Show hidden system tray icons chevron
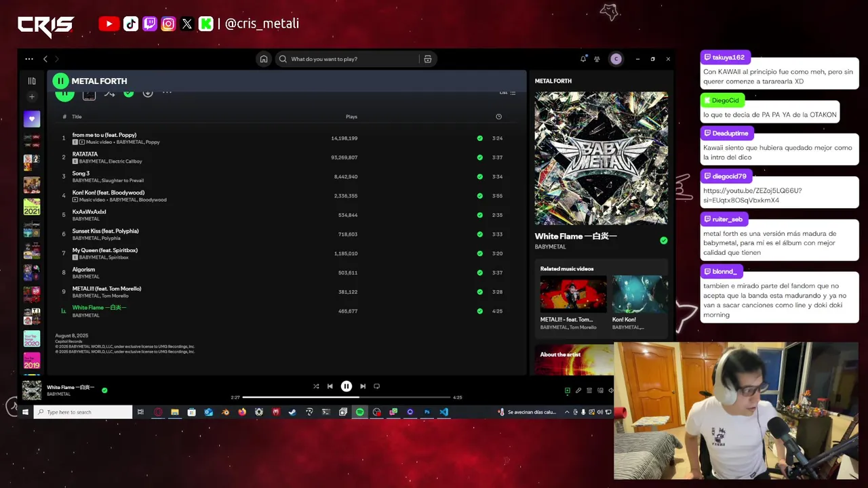This screenshot has height=488, width=868. (567, 412)
